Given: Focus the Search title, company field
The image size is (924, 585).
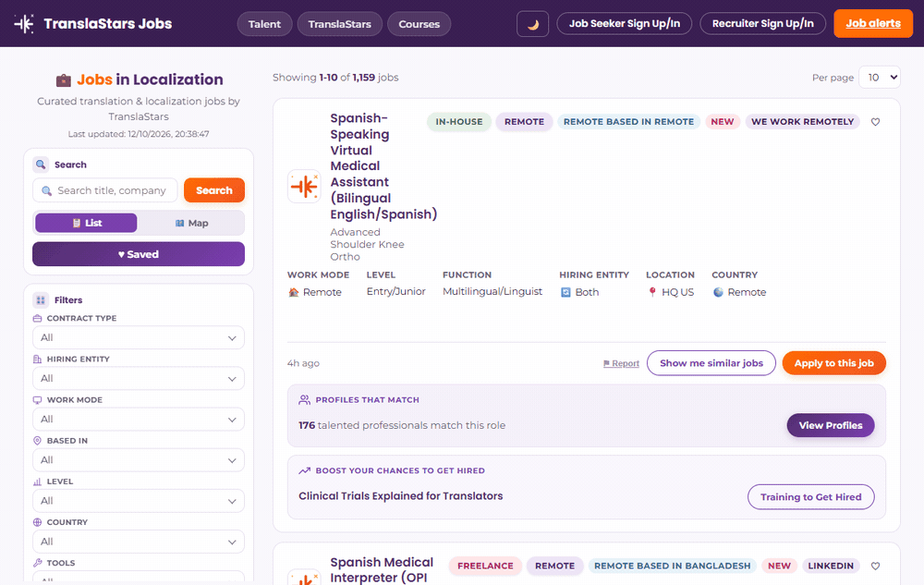Looking at the screenshot, I should pos(105,190).
